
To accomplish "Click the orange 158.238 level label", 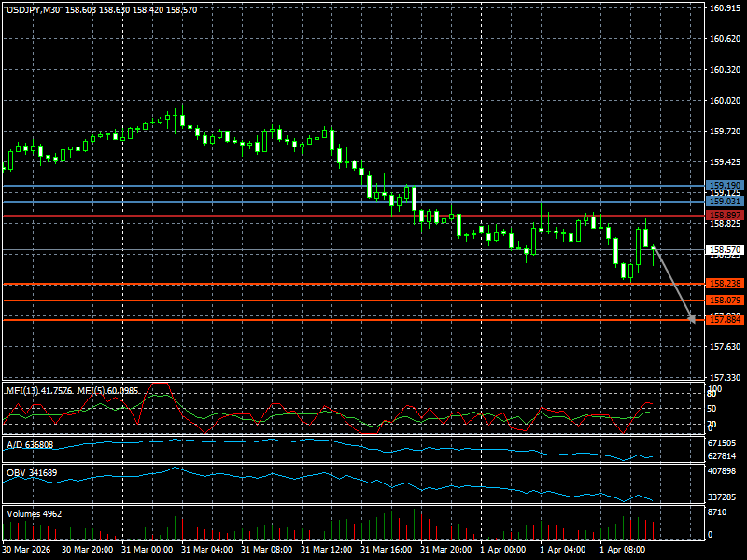I will tap(725, 283).
